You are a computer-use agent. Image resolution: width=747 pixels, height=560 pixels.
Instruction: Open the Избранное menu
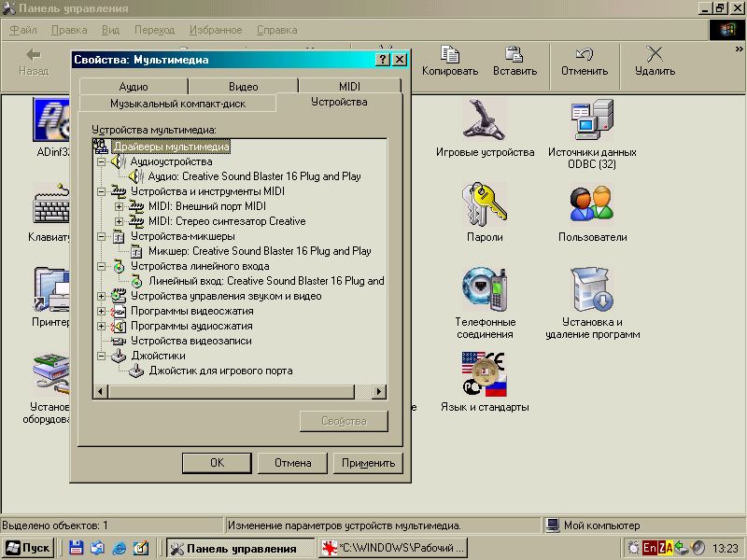tap(216, 30)
